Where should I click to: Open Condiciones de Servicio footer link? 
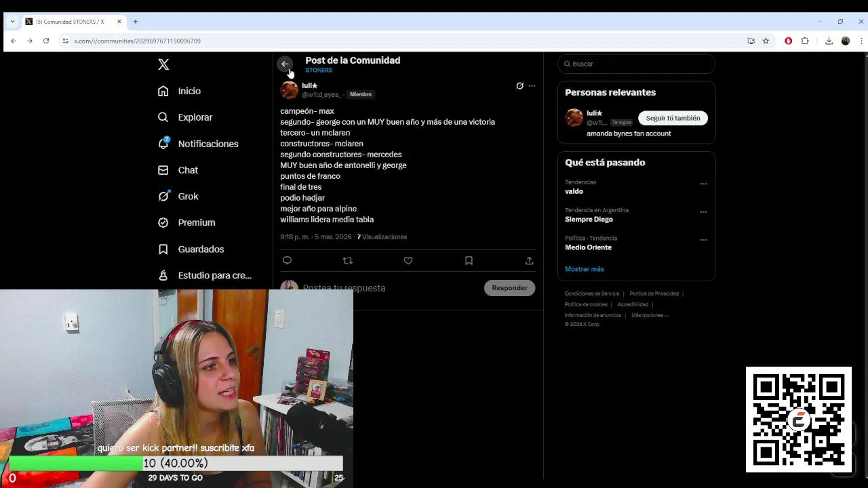tap(592, 293)
